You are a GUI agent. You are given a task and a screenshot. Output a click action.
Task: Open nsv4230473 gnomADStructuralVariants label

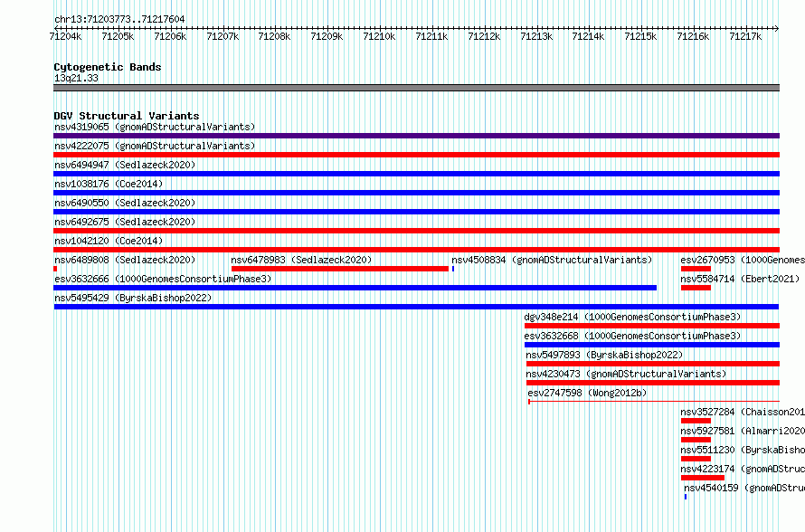[626, 374]
